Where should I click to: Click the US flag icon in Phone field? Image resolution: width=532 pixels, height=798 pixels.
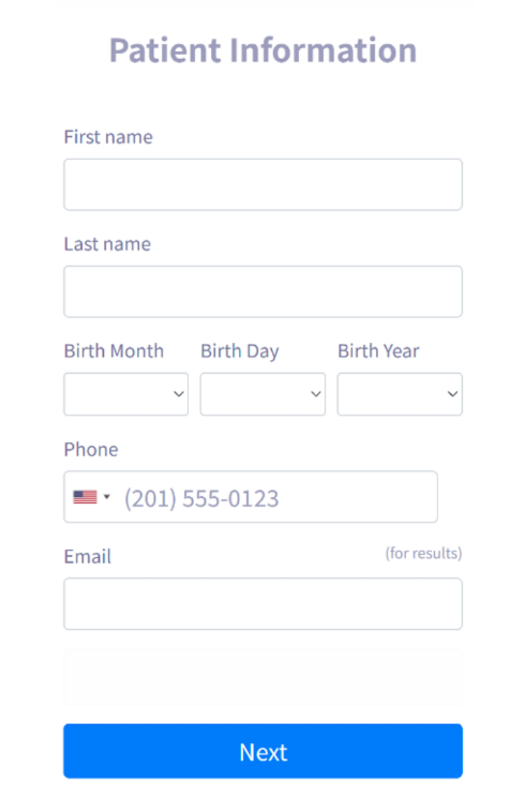tap(85, 497)
